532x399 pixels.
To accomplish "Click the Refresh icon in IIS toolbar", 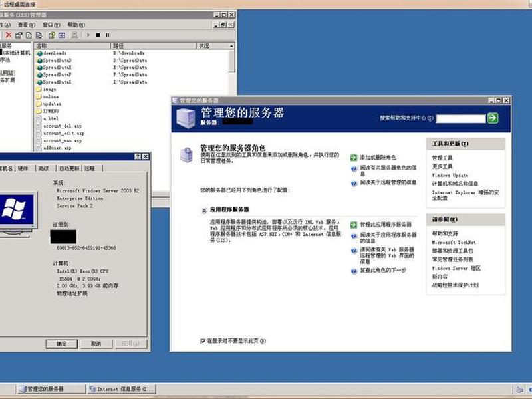I will click(29, 35).
